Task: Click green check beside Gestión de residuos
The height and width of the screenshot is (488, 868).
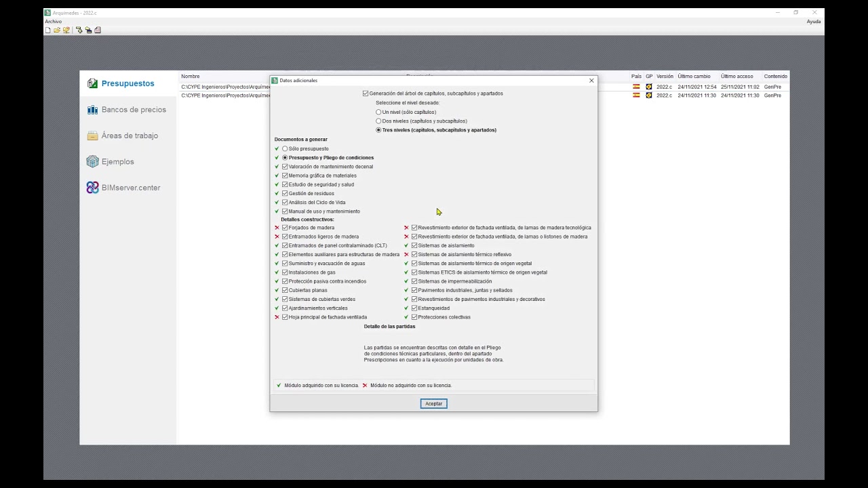Action: pos(277,193)
